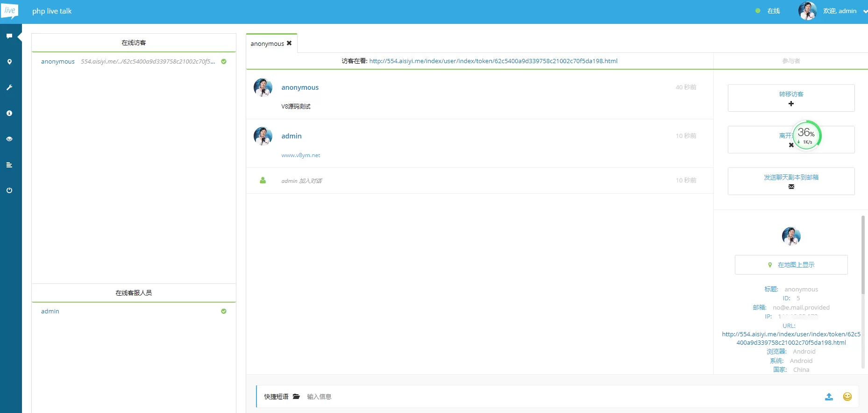
Task: Click the map pin icon in sidebar
Action: pyautogui.click(x=9, y=62)
